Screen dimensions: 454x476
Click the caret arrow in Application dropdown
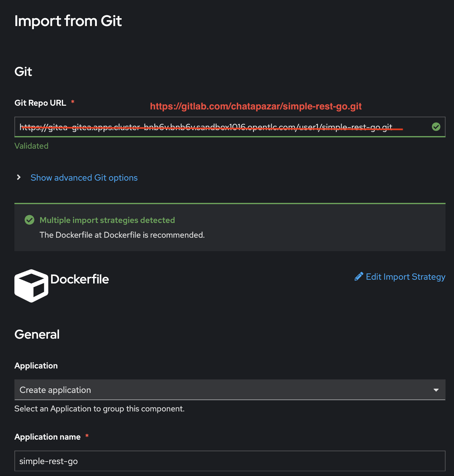coord(436,390)
